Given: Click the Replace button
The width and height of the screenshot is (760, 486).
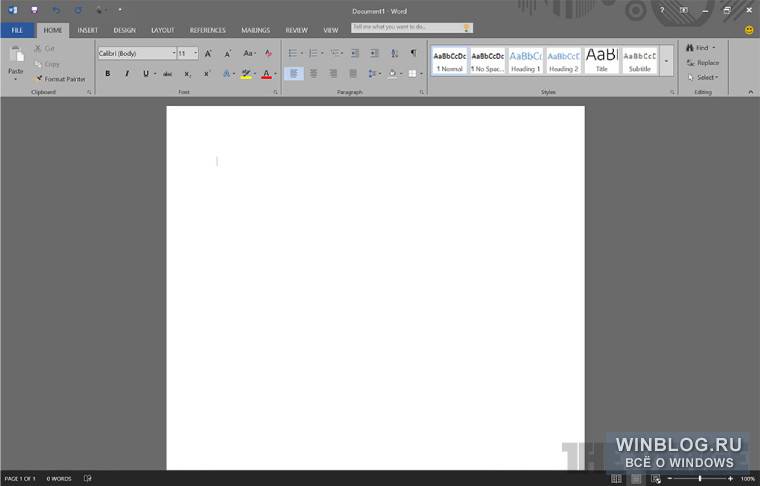Looking at the screenshot, I should [703, 63].
